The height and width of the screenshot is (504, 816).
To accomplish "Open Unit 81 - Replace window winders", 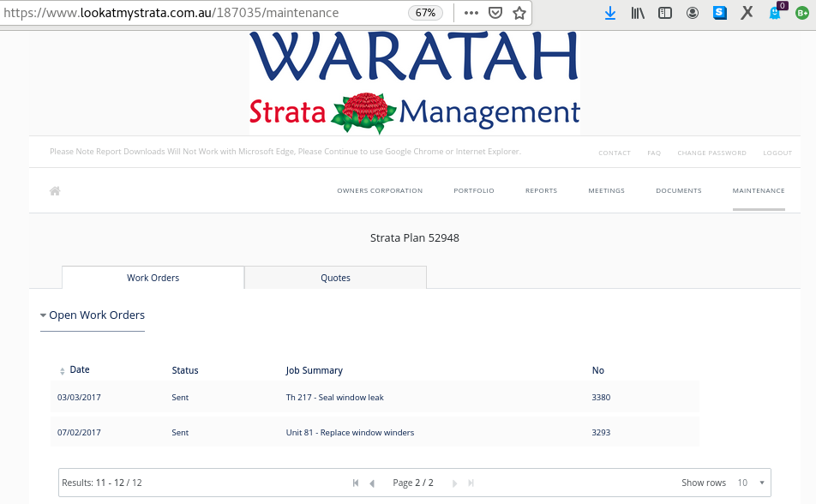I will 350,432.
